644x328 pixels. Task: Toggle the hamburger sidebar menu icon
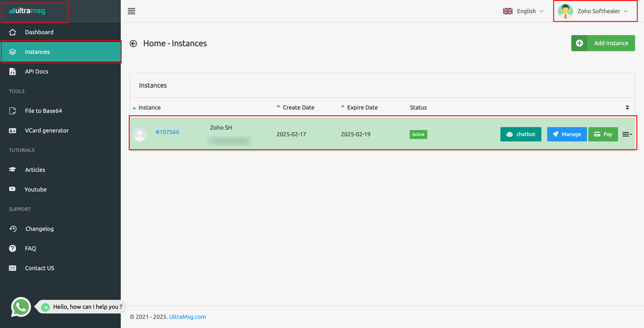click(x=131, y=11)
